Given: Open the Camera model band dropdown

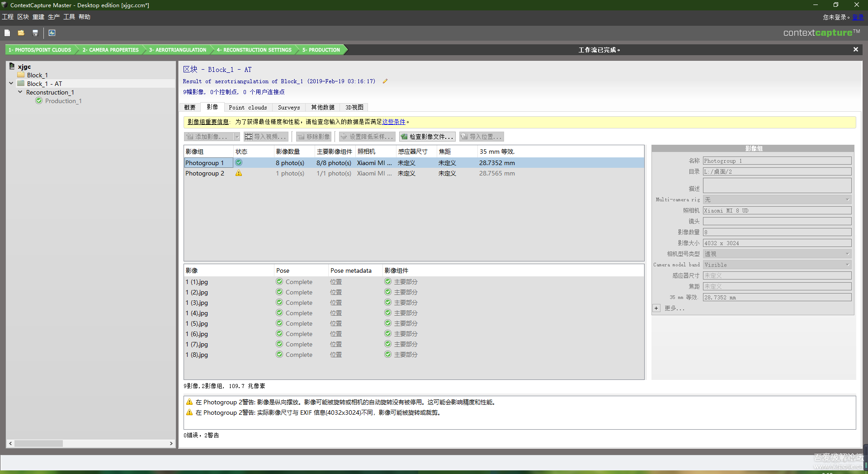Looking at the screenshot, I should (x=777, y=265).
